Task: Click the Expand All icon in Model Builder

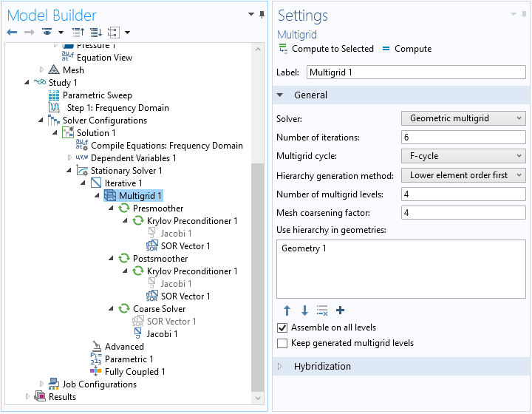Action: pyautogui.click(x=95, y=33)
